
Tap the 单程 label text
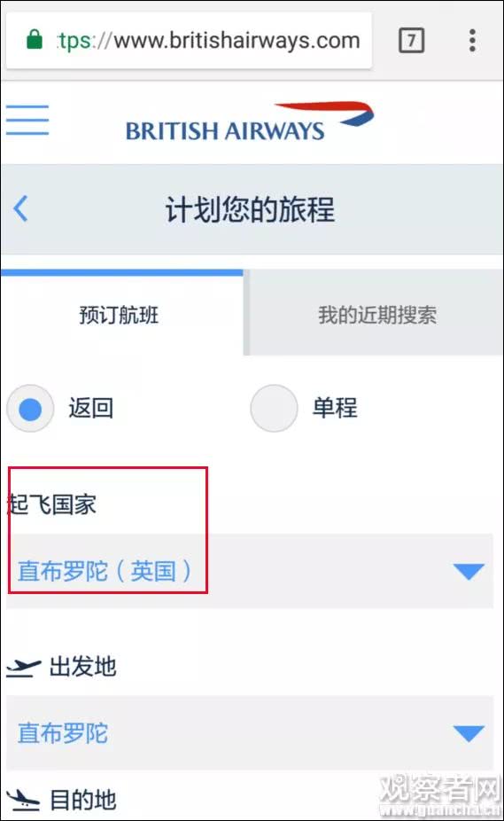[x=335, y=408]
